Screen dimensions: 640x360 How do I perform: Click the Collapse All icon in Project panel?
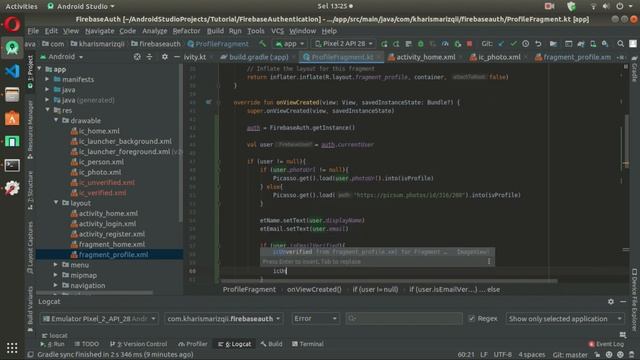pyautogui.click(x=149, y=57)
